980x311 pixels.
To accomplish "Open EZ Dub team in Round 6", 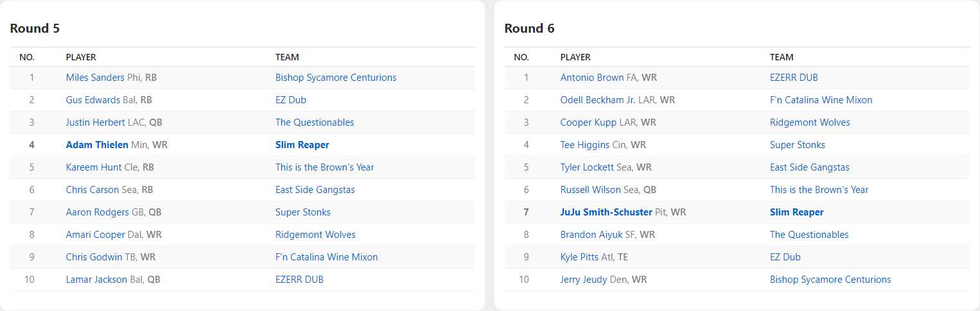I will 785,257.
